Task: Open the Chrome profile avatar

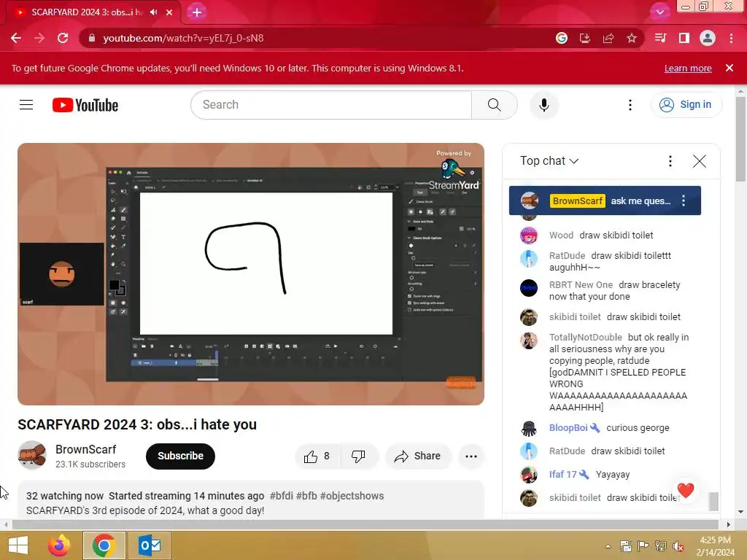Action: pos(708,38)
